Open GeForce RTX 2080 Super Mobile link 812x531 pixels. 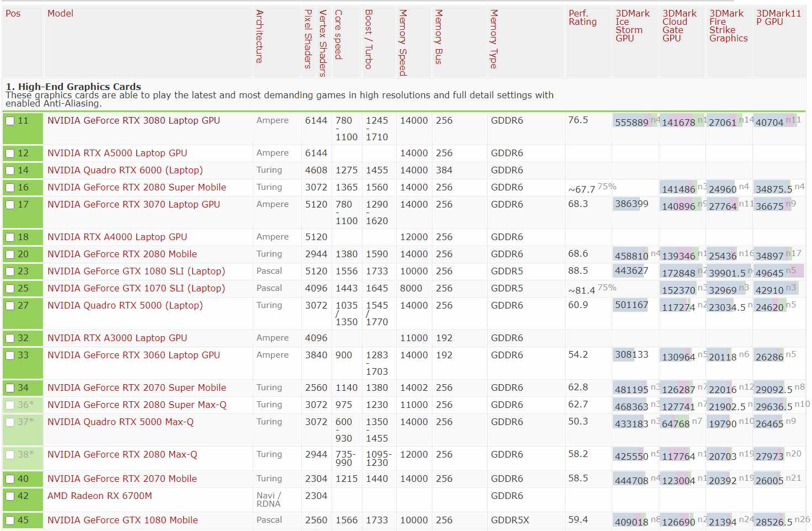(137, 187)
